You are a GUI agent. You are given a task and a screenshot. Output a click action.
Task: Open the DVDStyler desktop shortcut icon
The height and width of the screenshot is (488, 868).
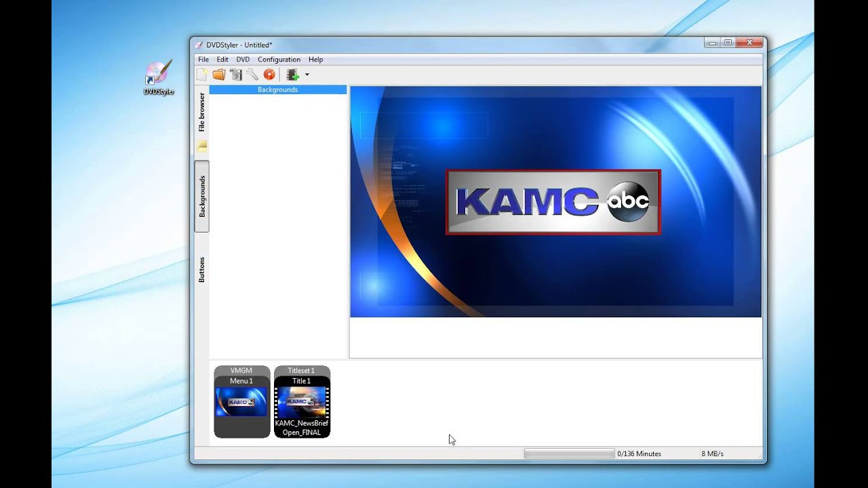(x=159, y=77)
